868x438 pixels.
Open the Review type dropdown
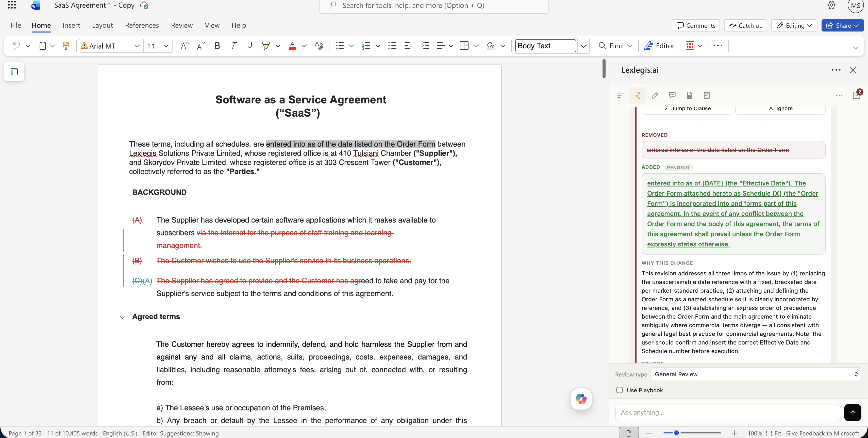pyautogui.click(x=756, y=374)
